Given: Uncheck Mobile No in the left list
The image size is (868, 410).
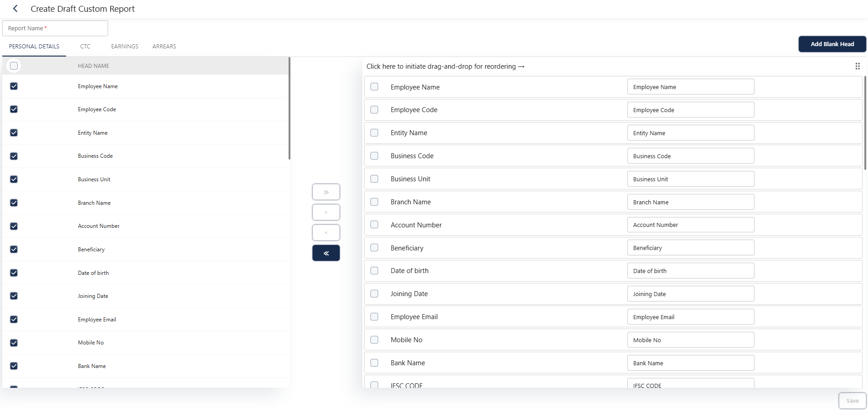Looking at the screenshot, I should coord(14,343).
